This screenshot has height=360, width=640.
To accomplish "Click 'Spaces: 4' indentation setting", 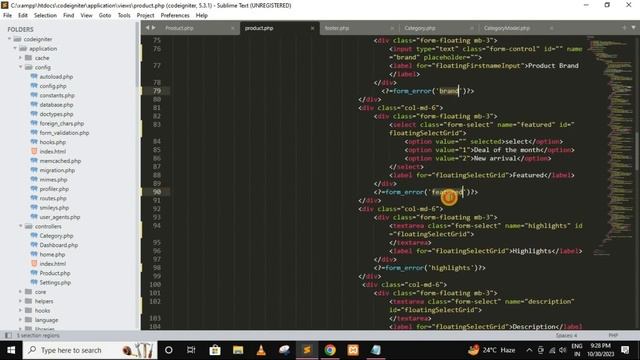I will pyautogui.click(x=567, y=336).
